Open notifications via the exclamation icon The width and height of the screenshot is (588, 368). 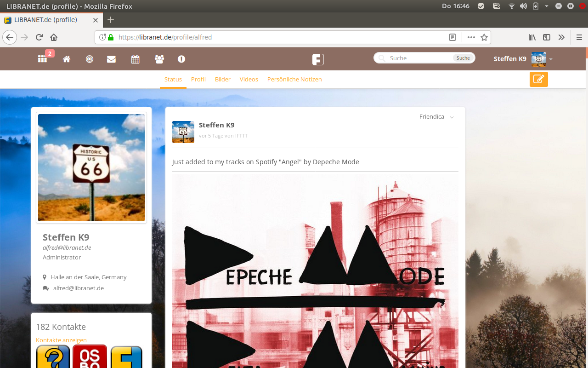pyautogui.click(x=181, y=59)
